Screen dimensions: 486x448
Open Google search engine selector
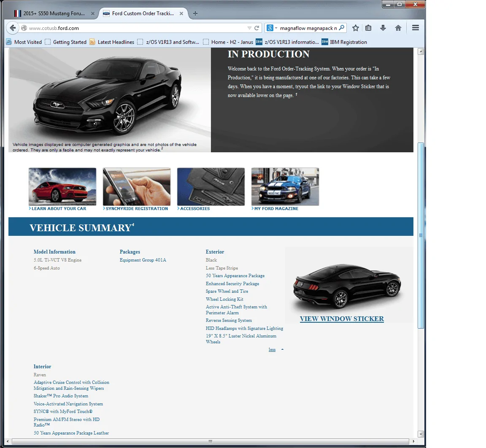272,28
